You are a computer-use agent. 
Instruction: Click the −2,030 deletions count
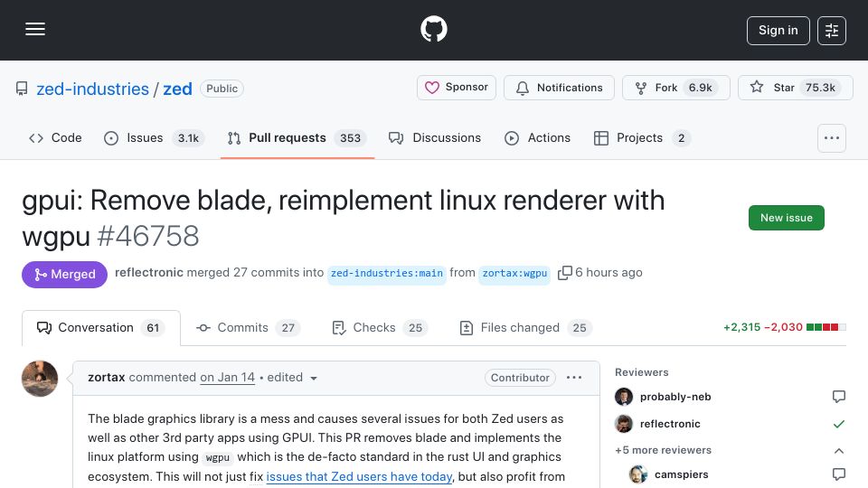[783, 327]
